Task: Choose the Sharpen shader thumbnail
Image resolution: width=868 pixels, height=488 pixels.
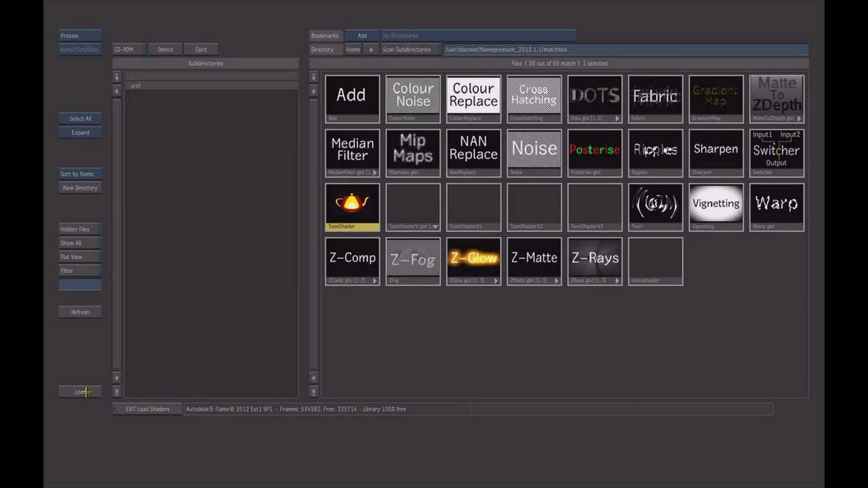Action: 716,153
